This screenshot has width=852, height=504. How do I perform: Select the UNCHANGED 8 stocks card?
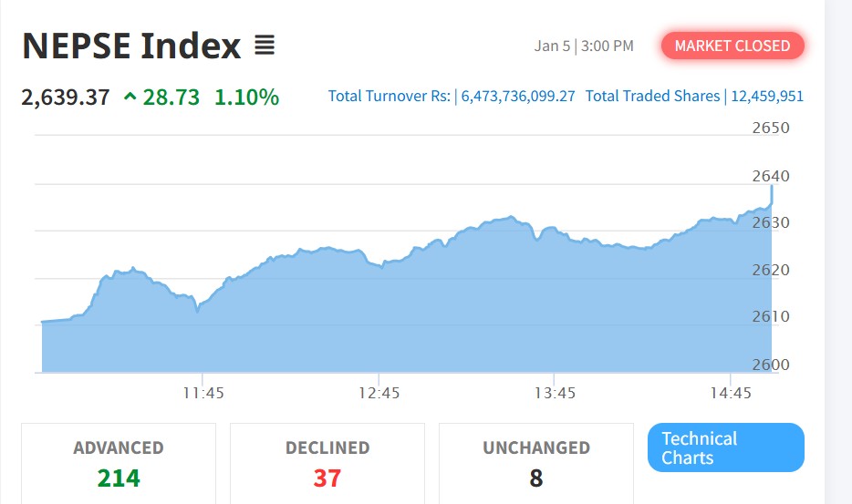[x=536, y=463]
